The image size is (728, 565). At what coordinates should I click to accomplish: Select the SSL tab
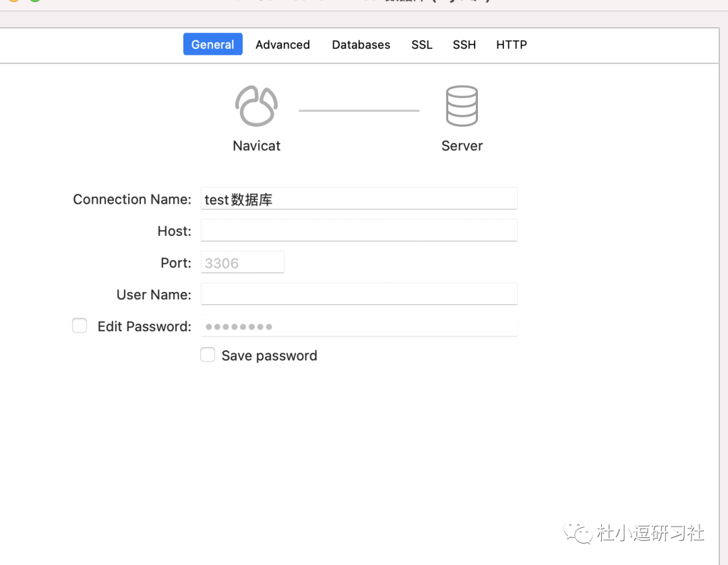pyautogui.click(x=421, y=44)
